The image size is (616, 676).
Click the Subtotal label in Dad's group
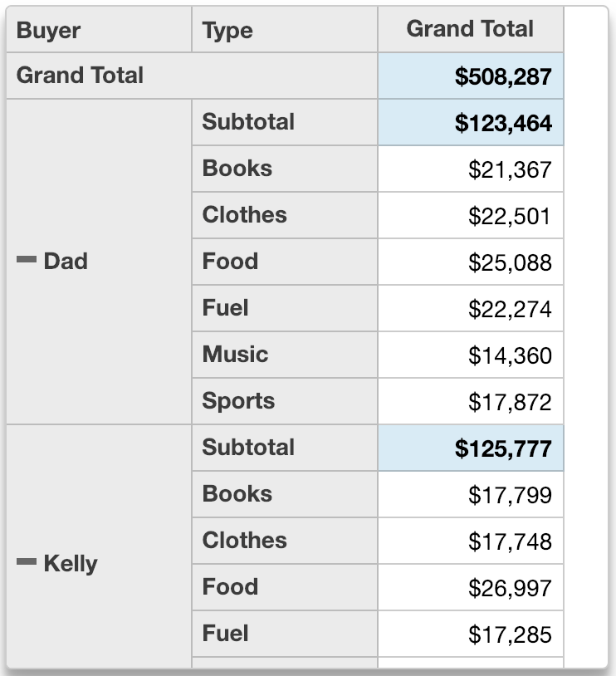(248, 122)
